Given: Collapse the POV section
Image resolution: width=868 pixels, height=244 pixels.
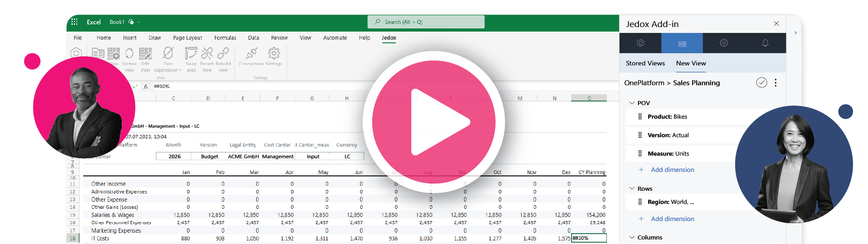Looking at the screenshot, I should click(632, 103).
